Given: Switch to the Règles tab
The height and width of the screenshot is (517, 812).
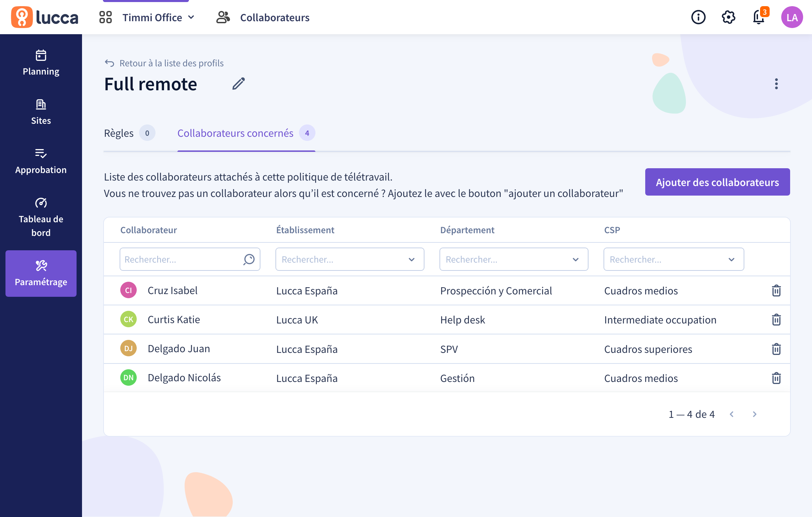Looking at the screenshot, I should [x=130, y=133].
